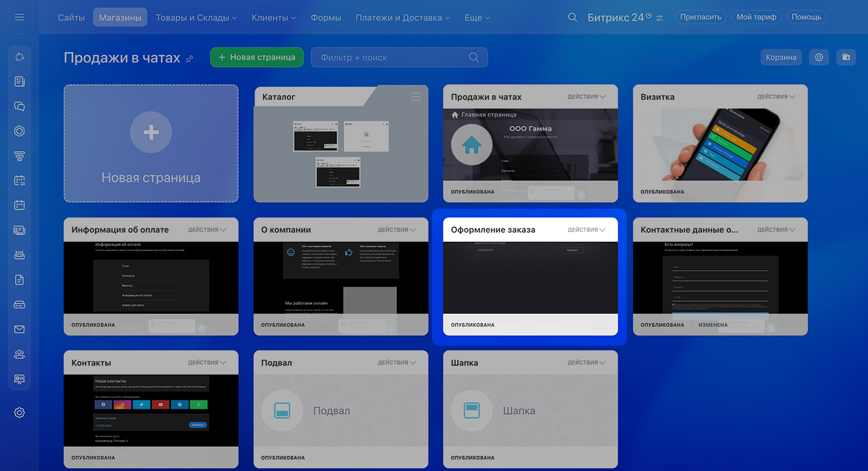Screen dimensions: 868x471
Task: Open the sidebar settings gear at the bottom
Action: point(19,413)
